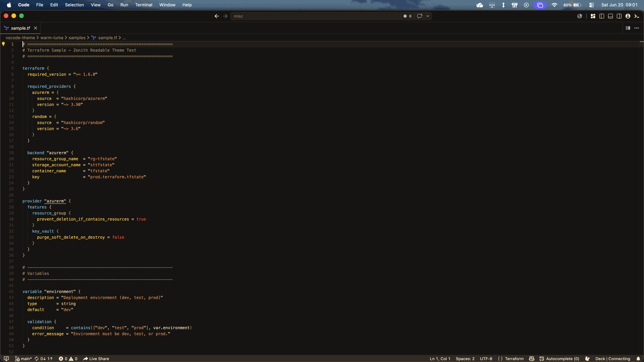Click the up-down arrow menu bar icon
644x362 pixels.
click(x=503, y=5)
